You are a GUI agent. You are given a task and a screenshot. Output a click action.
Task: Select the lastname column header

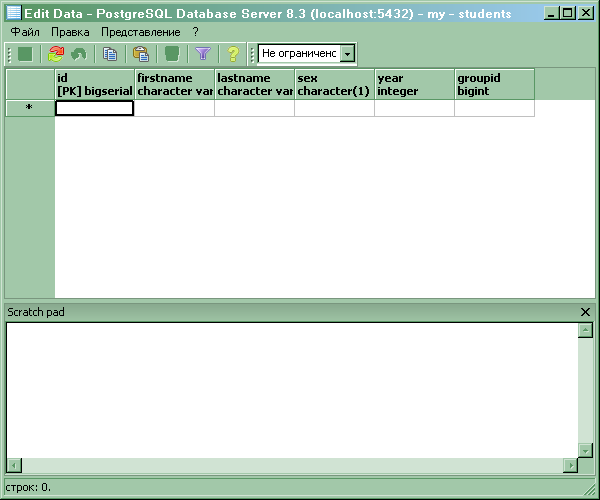tap(254, 85)
